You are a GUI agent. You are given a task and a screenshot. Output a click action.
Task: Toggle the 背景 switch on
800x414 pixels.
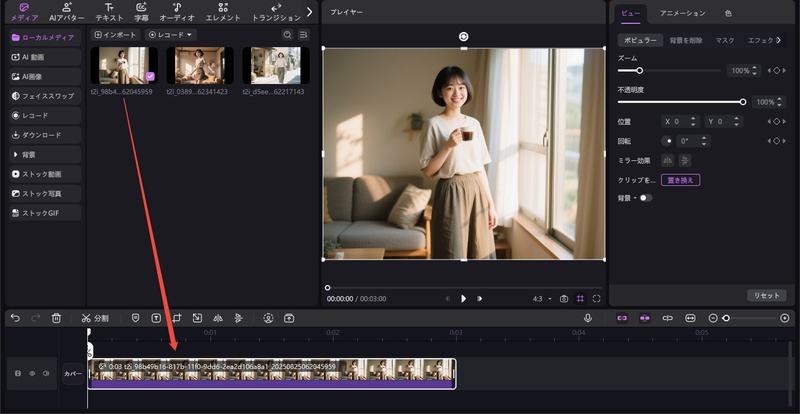pyautogui.click(x=645, y=198)
